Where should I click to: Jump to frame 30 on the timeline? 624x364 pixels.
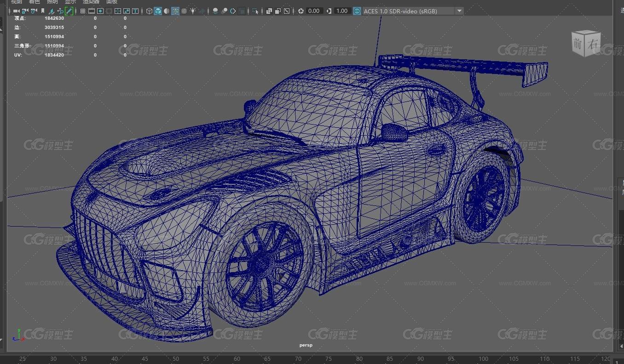[x=53, y=359]
